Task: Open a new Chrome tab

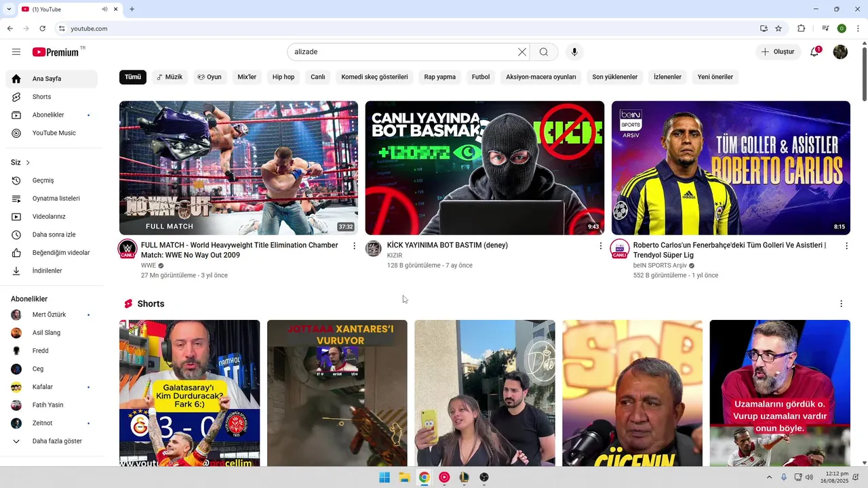Action: [132, 9]
